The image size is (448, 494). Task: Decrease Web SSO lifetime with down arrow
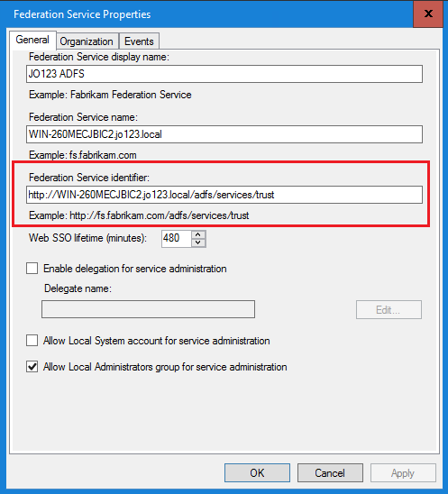click(x=198, y=242)
